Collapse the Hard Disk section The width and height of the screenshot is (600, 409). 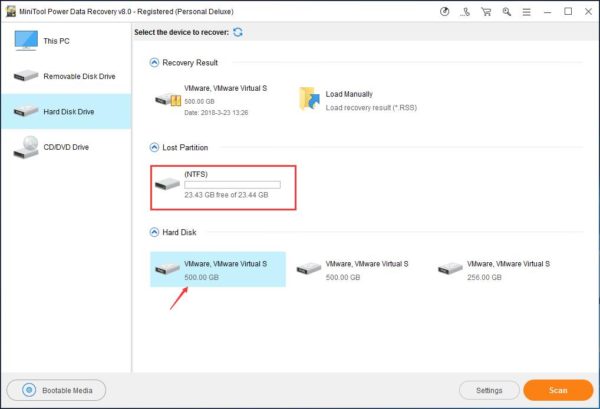click(x=154, y=232)
